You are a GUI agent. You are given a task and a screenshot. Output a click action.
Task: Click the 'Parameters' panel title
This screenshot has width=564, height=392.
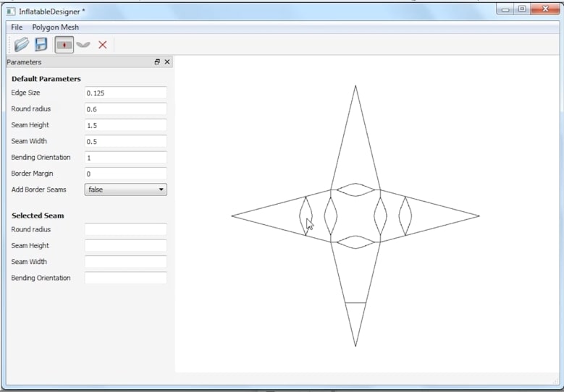(24, 61)
